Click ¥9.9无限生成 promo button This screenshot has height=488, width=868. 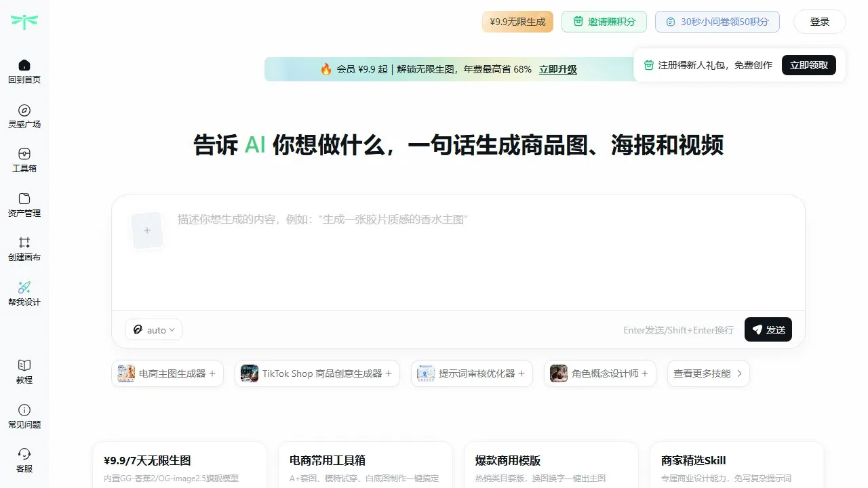click(518, 22)
